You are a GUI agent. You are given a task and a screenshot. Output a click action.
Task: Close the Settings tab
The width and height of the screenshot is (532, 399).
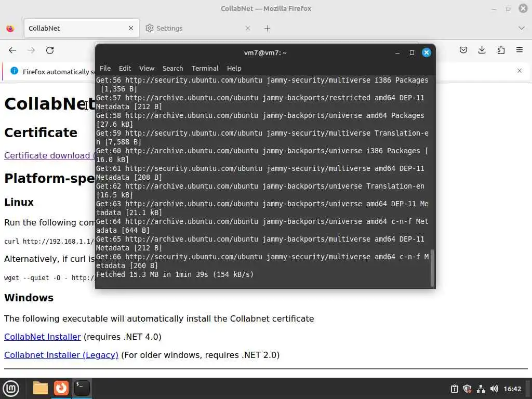pyautogui.click(x=248, y=28)
